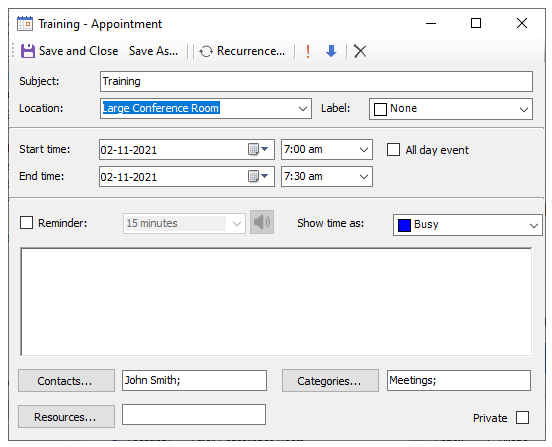Image resolution: width=552 pixels, height=447 pixels.
Task: Enable the All day event checkbox
Action: [x=393, y=150]
